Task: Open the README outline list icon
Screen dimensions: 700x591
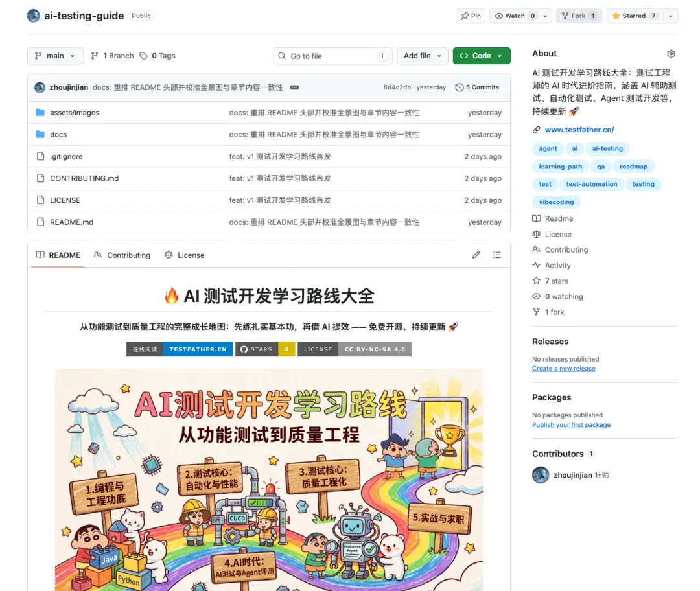Action: (x=497, y=255)
